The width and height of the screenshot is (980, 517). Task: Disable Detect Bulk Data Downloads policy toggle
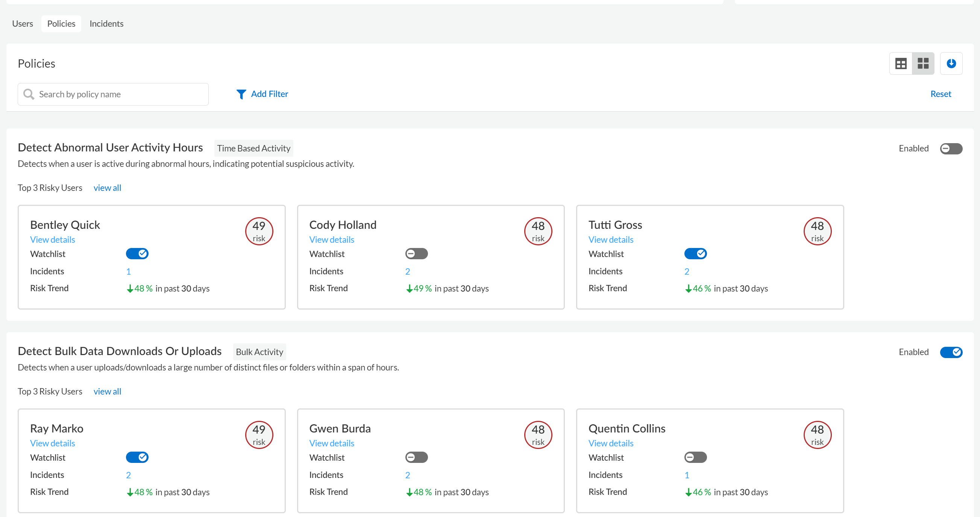[951, 352]
